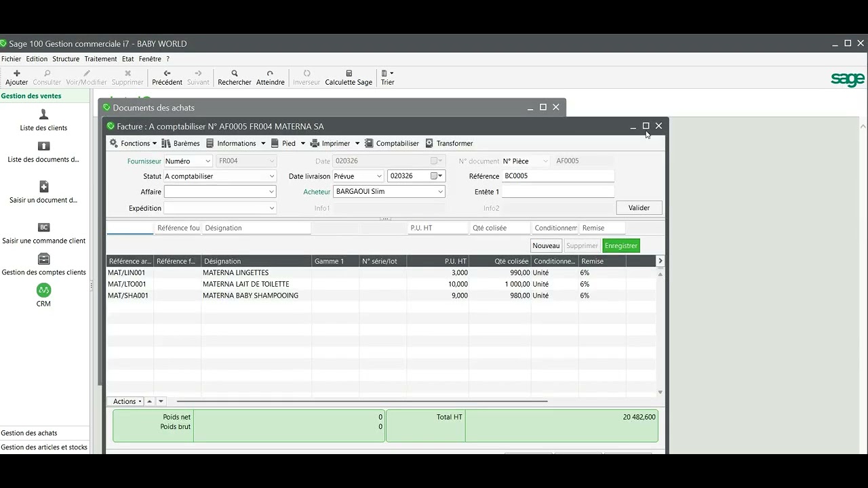Open the Structure menu
868x488 pixels.
coord(66,59)
